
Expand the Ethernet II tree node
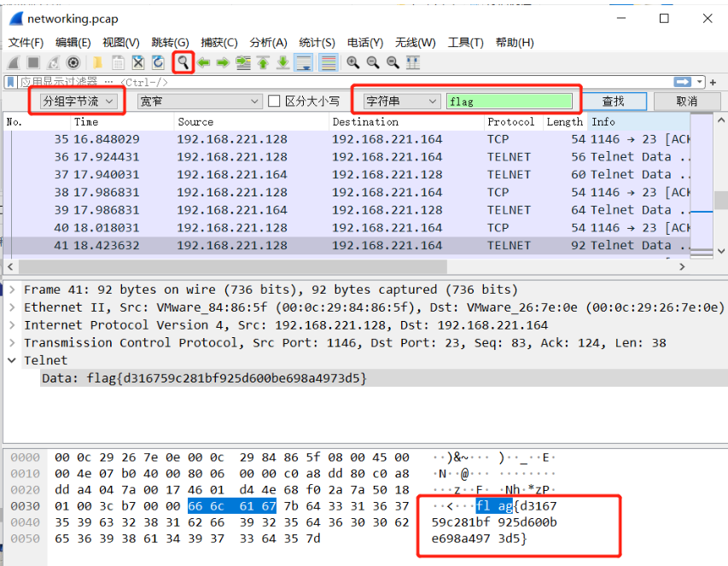pyautogui.click(x=12, y=307)
